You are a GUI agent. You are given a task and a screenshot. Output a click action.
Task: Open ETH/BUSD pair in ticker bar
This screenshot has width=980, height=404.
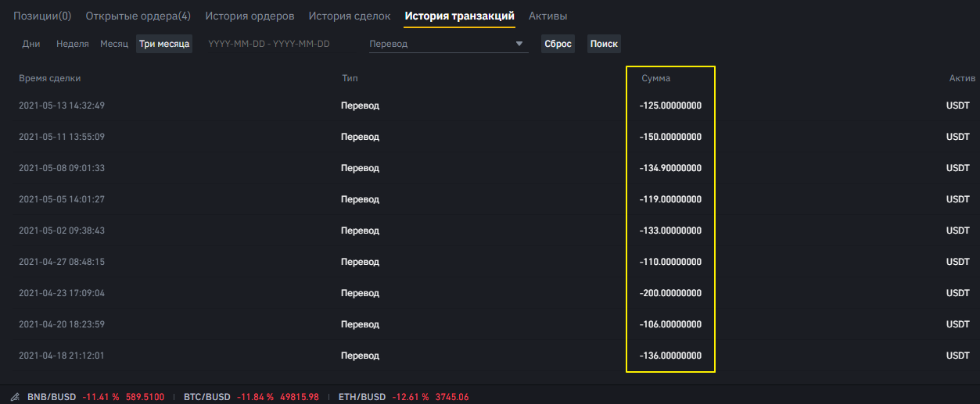[x=362, y=397]
